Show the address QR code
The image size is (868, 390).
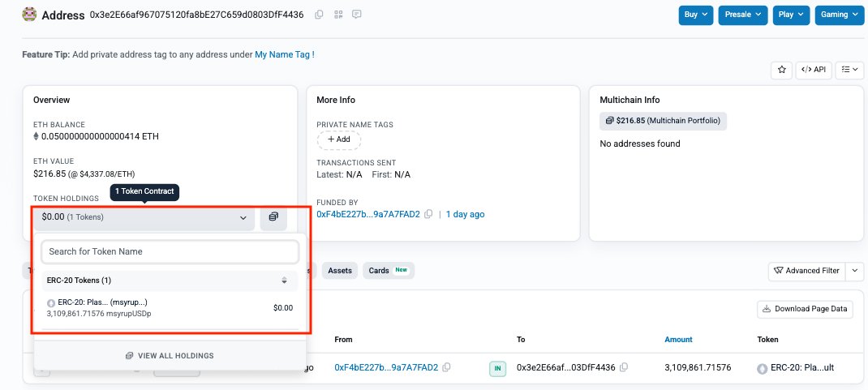[x=338, y=15]
